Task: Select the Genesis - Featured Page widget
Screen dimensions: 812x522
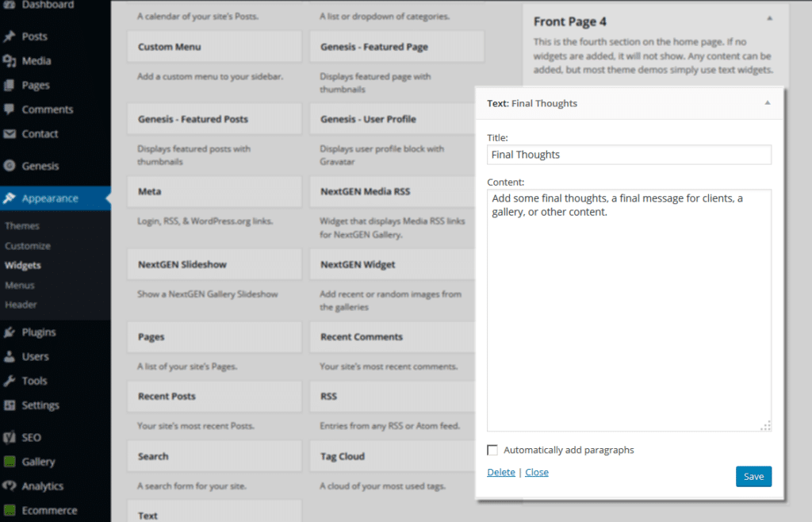Action: coord(396,47)
